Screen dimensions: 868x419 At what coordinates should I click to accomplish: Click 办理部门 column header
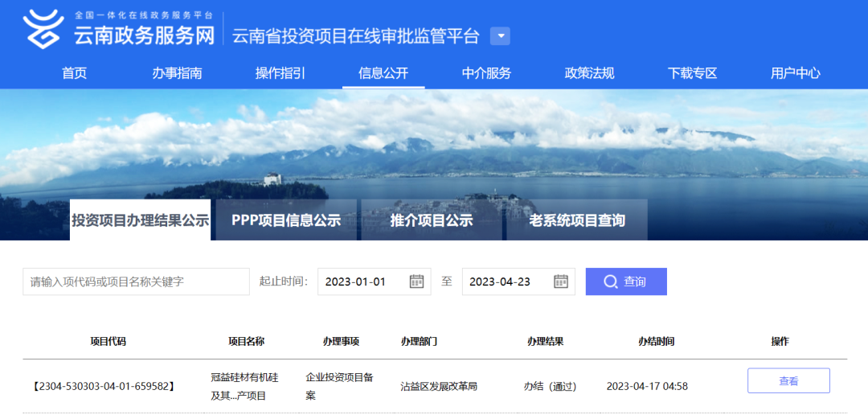419,342
